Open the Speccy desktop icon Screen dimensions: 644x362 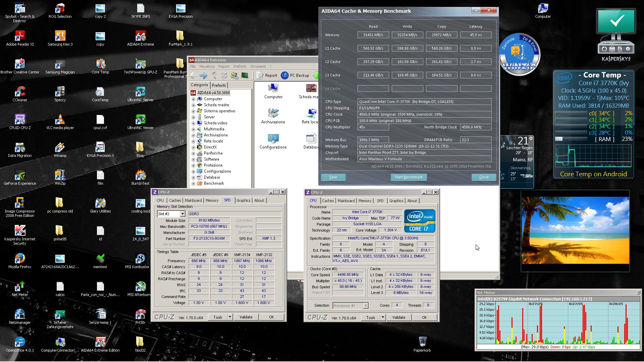(x=60, y=94)
